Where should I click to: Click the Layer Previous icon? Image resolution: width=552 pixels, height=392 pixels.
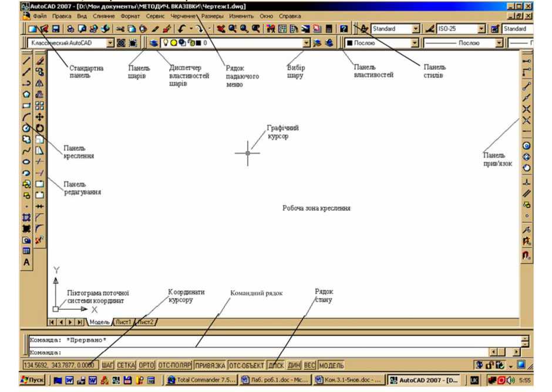click(329, 43)
